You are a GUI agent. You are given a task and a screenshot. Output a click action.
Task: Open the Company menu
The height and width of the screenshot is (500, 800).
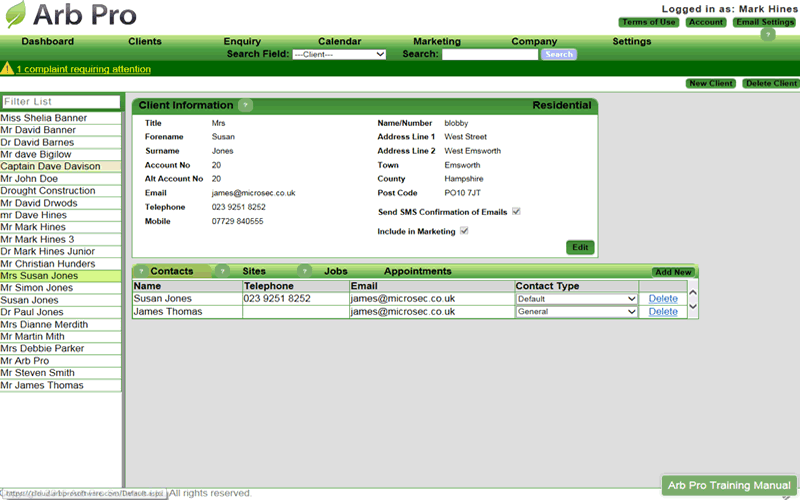point(534,41)
